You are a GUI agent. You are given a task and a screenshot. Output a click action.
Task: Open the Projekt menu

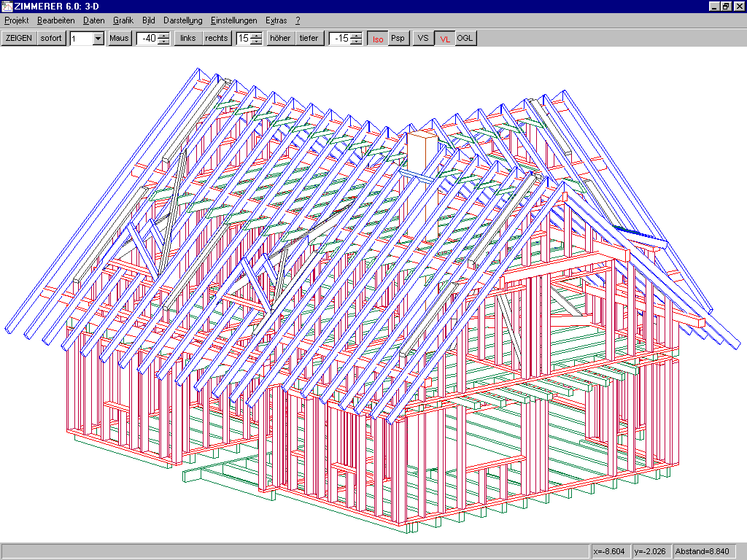[16, 20]
